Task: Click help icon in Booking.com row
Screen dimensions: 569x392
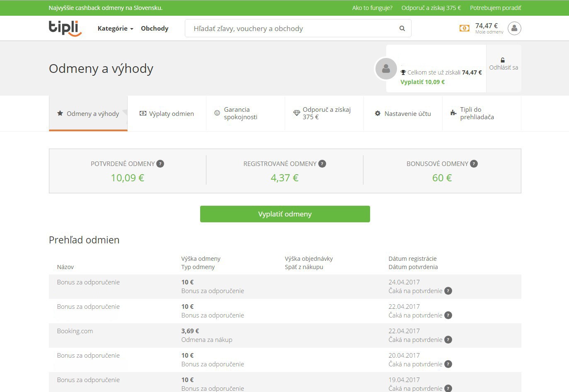Action: point(448,340)
